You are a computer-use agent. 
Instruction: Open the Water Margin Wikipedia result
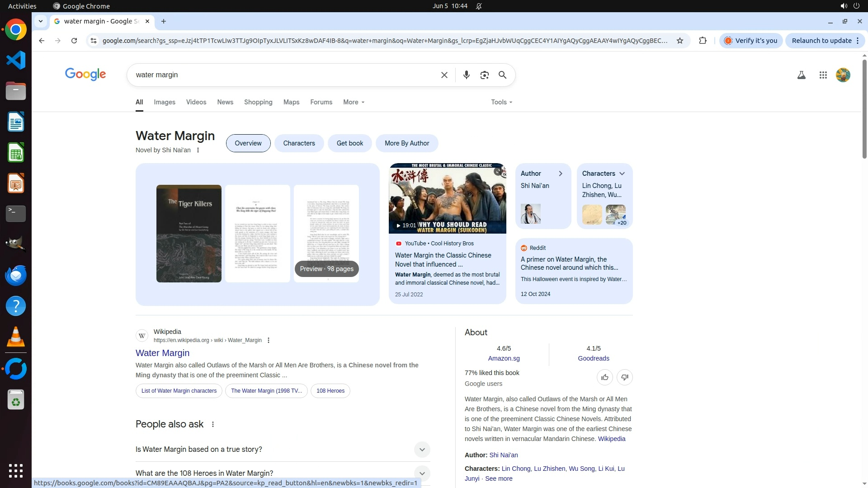coord(162,353)
